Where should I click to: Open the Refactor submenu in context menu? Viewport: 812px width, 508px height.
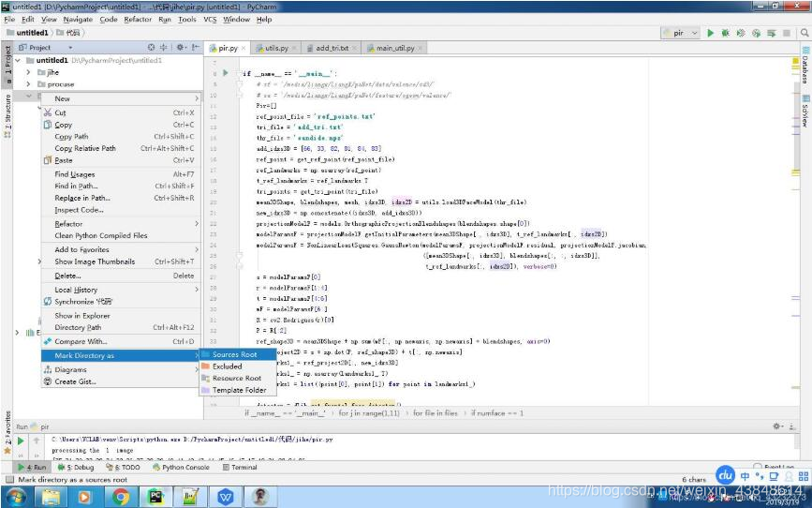pos(120,224)
